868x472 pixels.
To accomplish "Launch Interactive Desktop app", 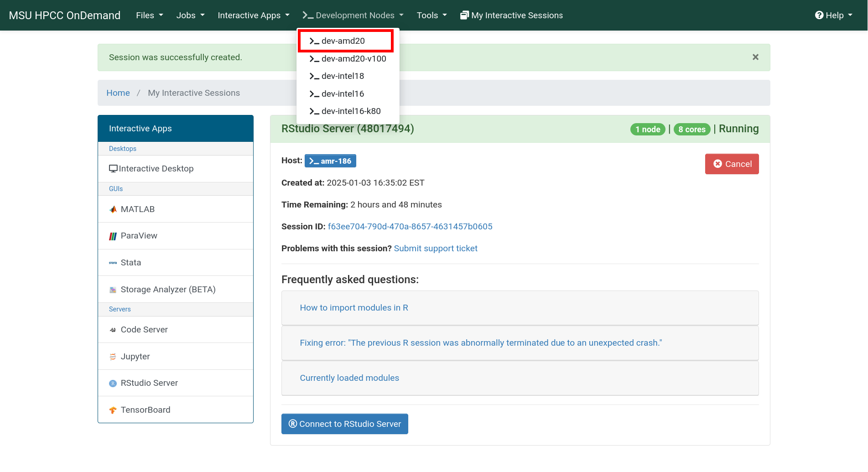I will click(x=176, y=169).
